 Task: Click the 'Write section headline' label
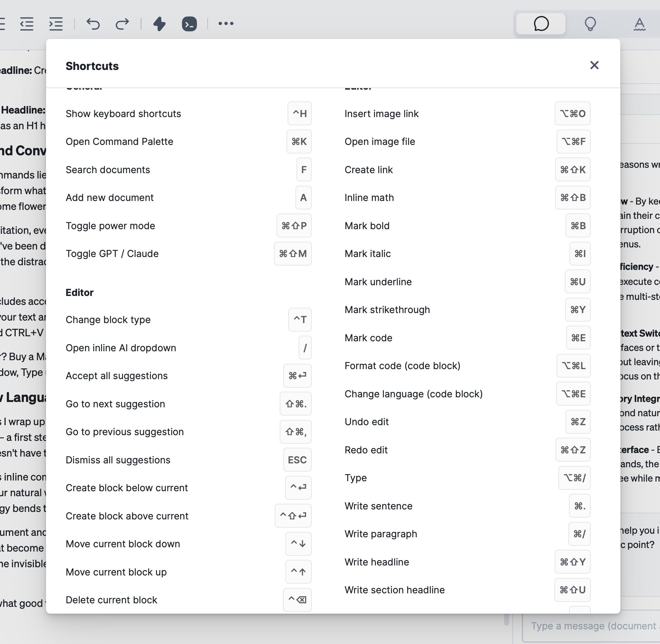[x=395, y=590]
